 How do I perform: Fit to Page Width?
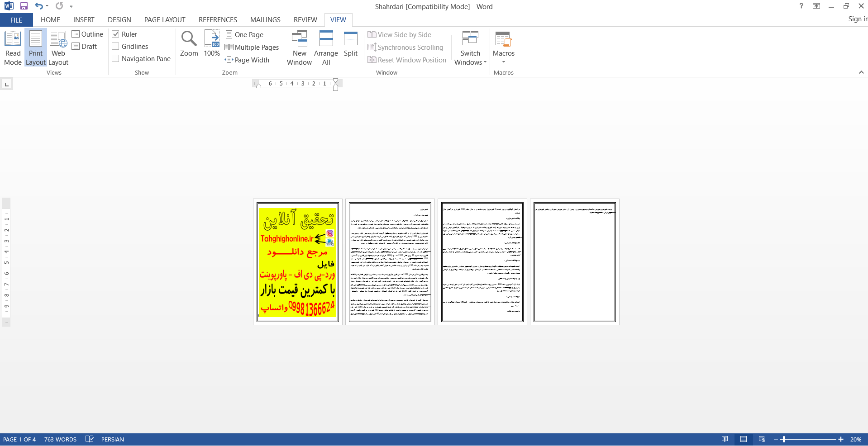pyautogui.click(x=247, y=60)
